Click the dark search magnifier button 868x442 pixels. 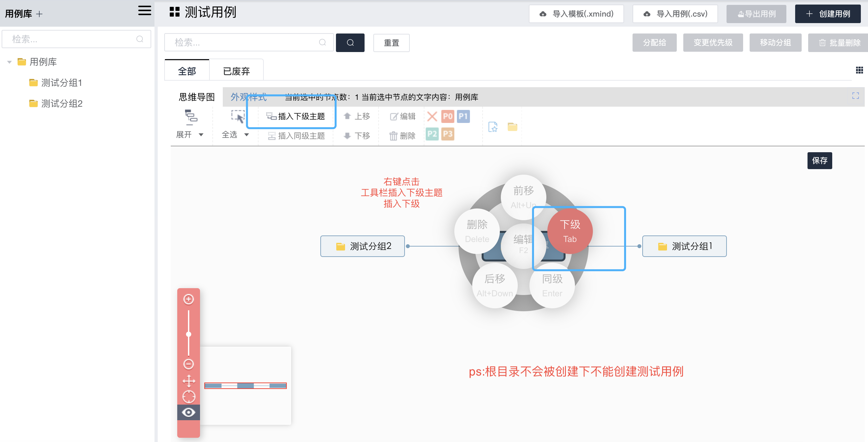tap(350, 43)
